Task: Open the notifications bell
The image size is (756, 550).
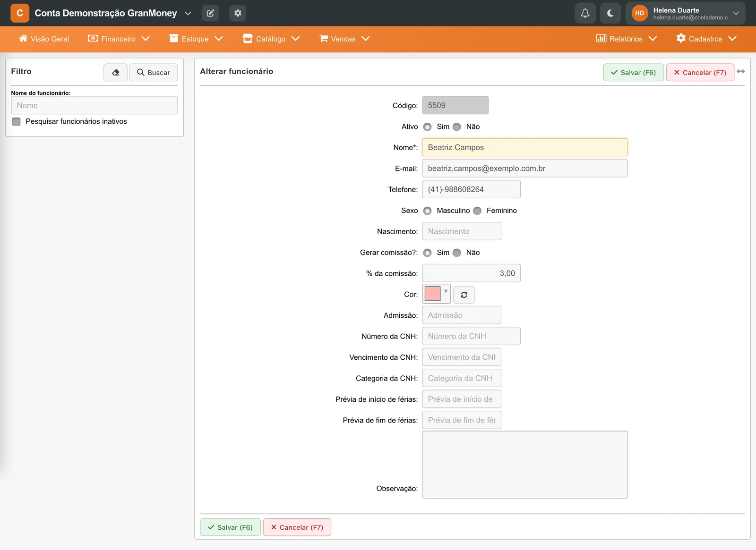Action: coord(585,13)
